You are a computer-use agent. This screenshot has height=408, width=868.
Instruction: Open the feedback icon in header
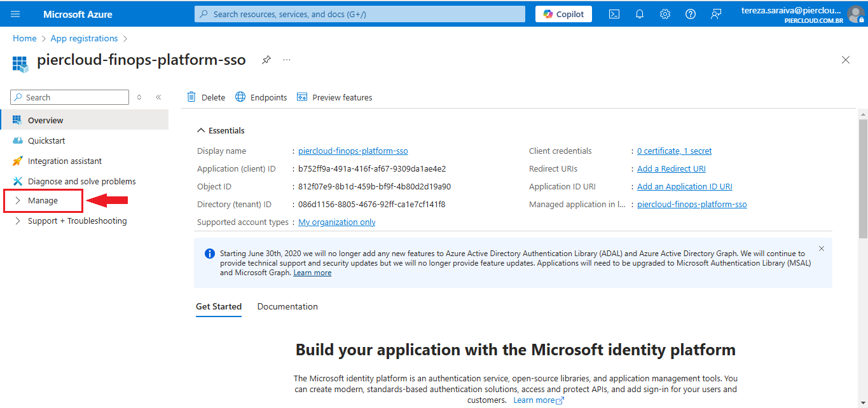coord(716,14)
